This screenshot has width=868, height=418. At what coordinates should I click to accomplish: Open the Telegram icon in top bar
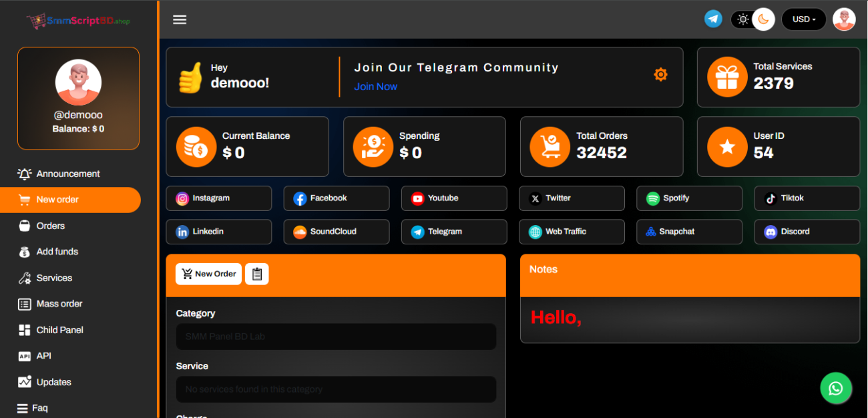coord(713,19)
